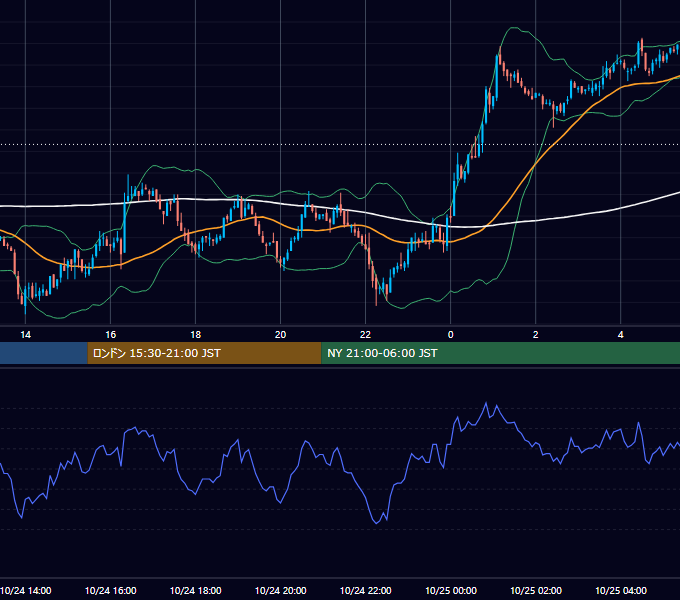Click the 4 hour label on price chart axis
The image size is (680, 600).
[621, 335]
